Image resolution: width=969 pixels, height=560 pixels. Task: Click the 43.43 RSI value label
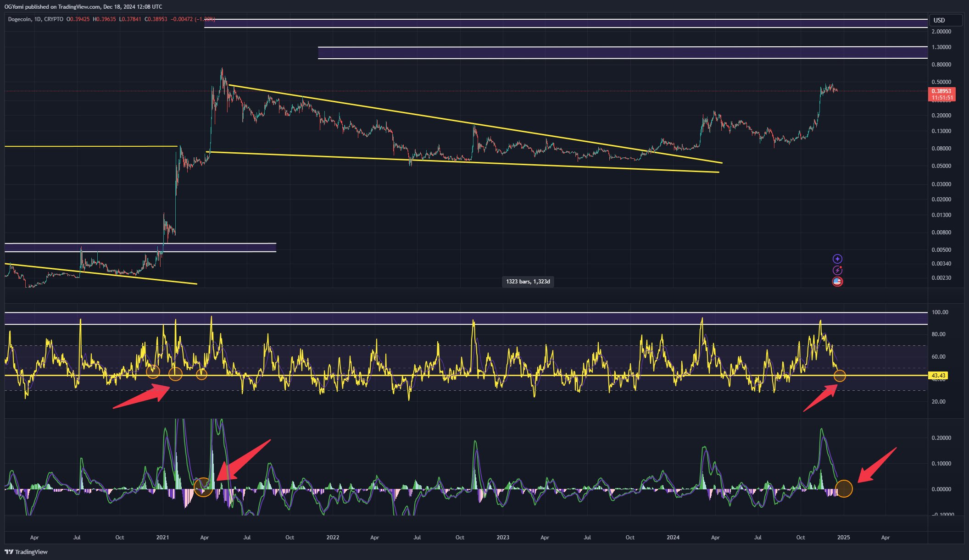[x=938, y=376]
